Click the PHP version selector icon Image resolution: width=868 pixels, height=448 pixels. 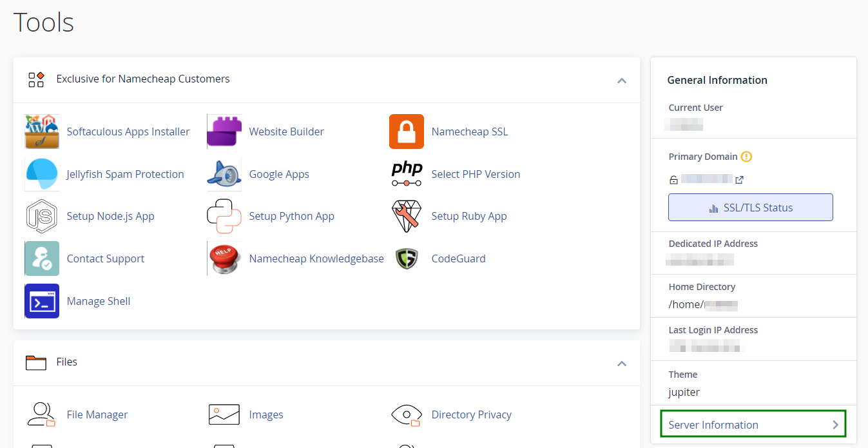pos(407,174)
